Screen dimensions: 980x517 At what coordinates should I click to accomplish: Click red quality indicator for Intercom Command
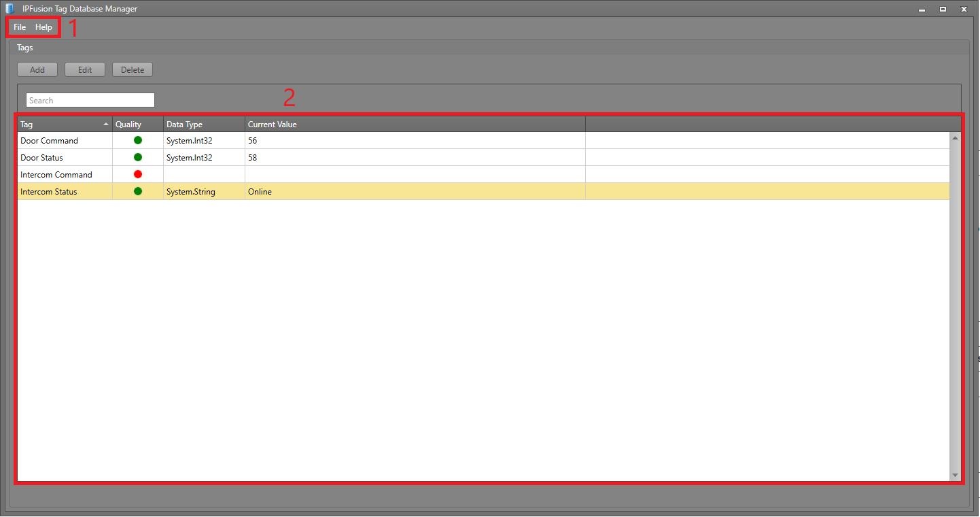click(138, 174)
